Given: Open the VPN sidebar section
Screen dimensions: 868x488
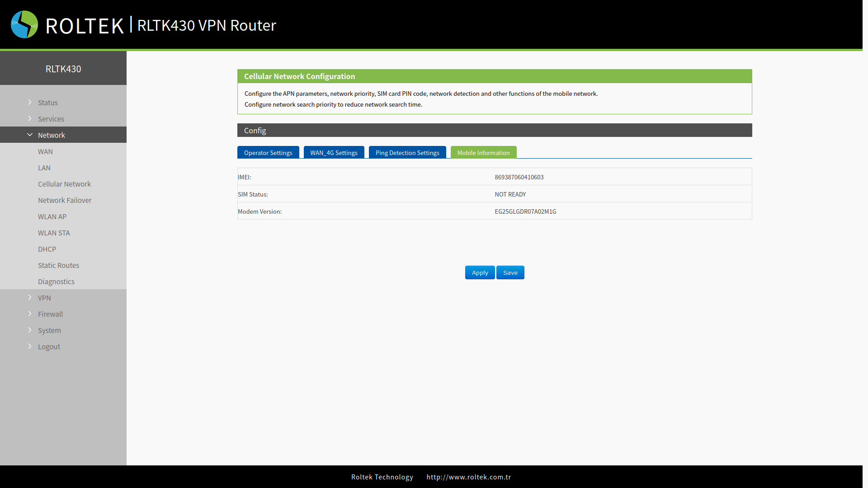Looking at the screenshot, I should [44, 298].
